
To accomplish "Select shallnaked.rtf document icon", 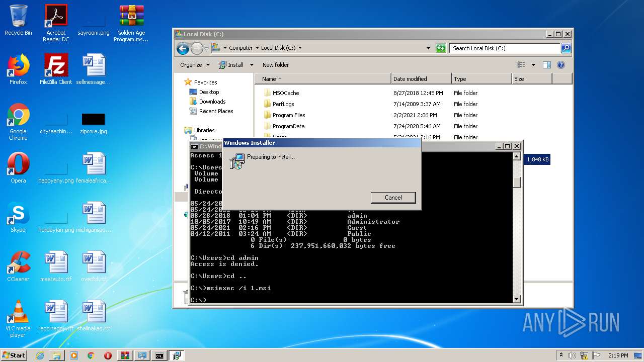I will 94,316.
